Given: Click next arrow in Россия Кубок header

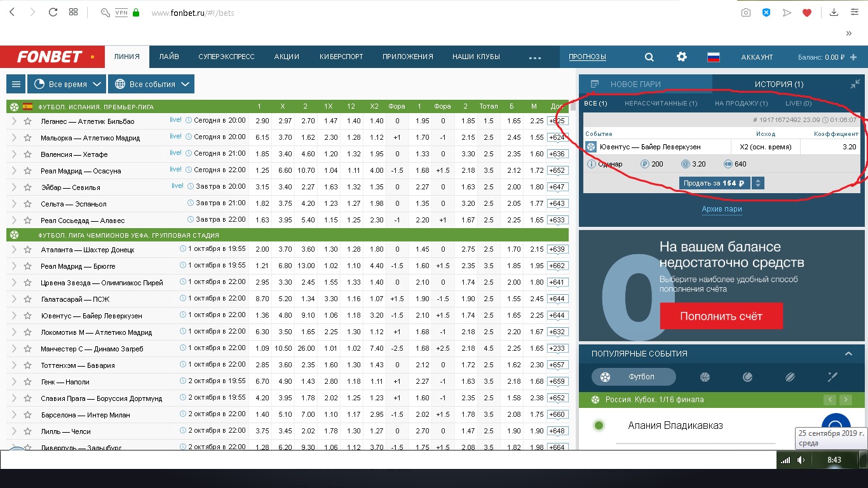Looking at the screenshot, I should (x=845, y=400).
